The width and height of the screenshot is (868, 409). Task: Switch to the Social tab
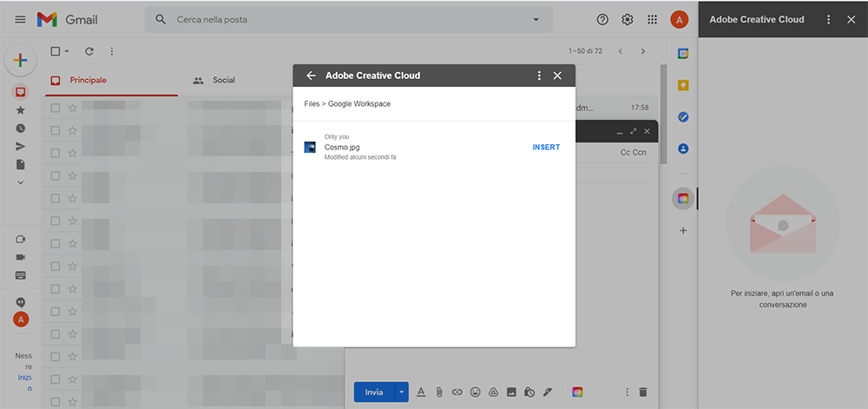(223, 80)
